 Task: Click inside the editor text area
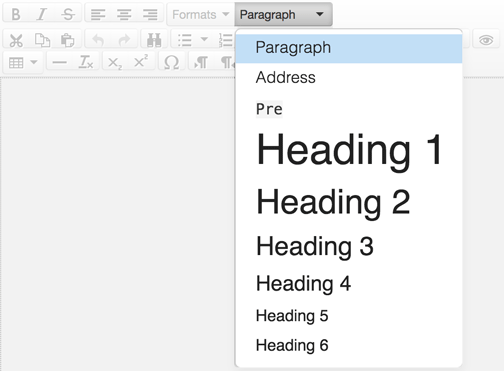[x=117, y=223]
